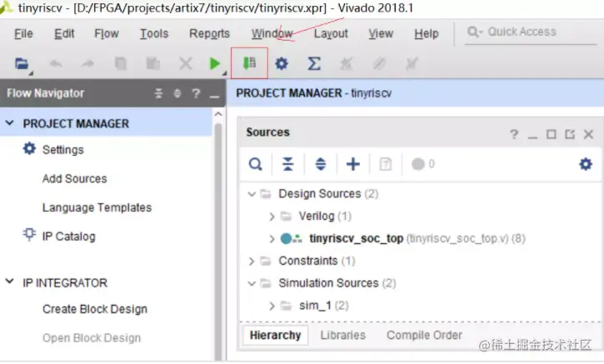Viewport: 604px width, 364px height.
Task: Open Settings gear in main toolbar
Action: pyautogui.click(x=282, y=63)
